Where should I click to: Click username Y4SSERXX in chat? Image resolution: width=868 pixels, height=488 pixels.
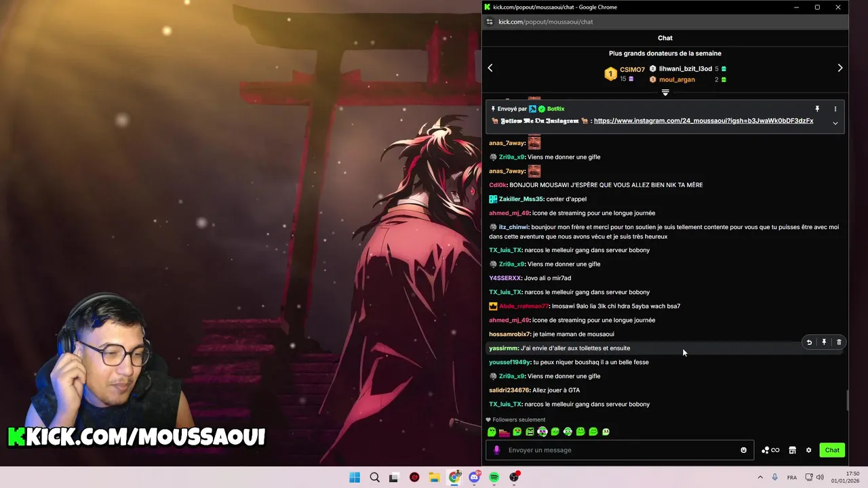(x=505, y=278)
